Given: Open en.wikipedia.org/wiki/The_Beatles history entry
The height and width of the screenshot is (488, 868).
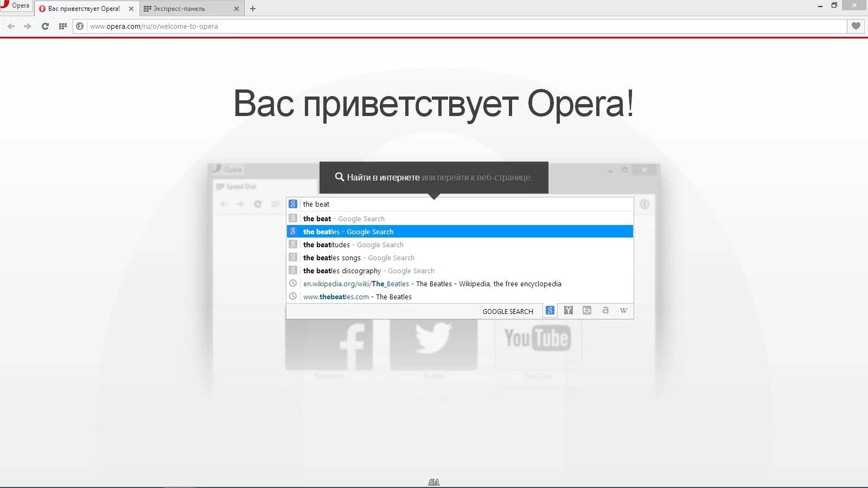Looking at the screenshot, I should click(x=459, y=284).
